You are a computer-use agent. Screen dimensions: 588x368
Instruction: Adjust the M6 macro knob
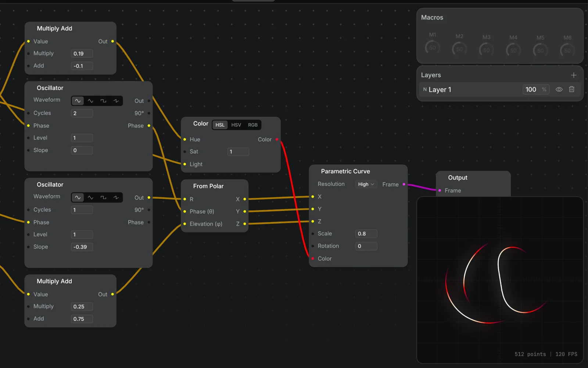click(567, 50)
